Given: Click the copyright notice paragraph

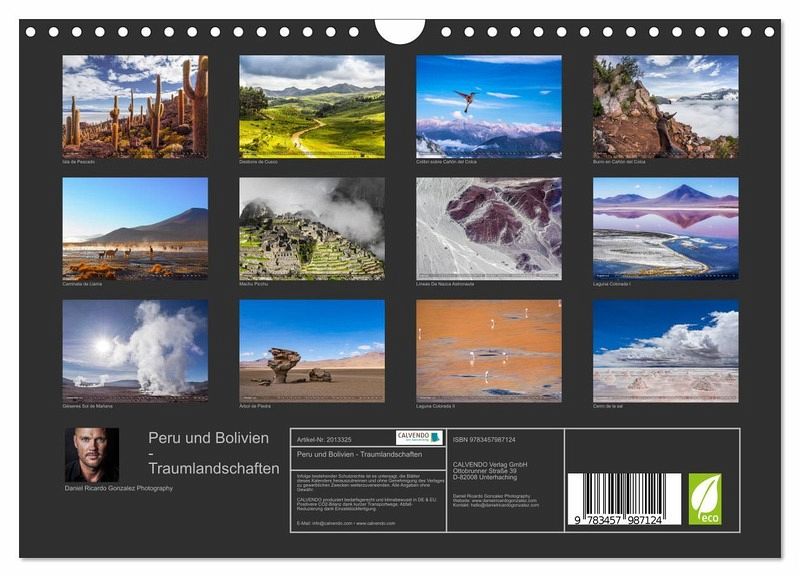Looking at the screenshot, I should click(x=370, y=483).
